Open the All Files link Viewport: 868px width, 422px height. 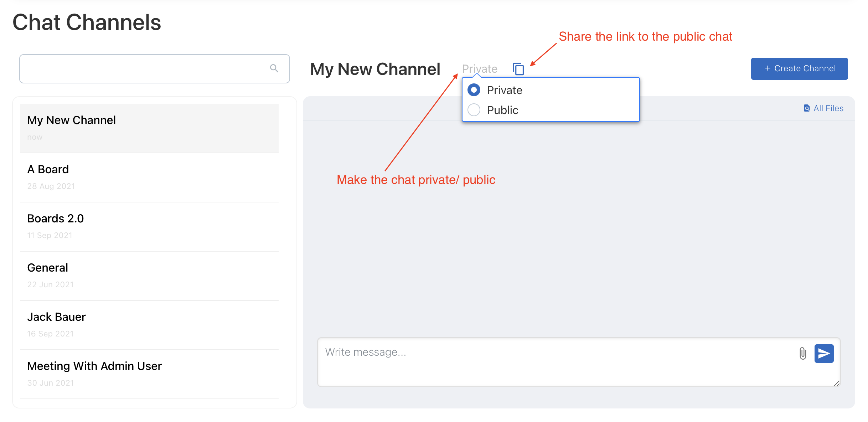click(828, 108)
